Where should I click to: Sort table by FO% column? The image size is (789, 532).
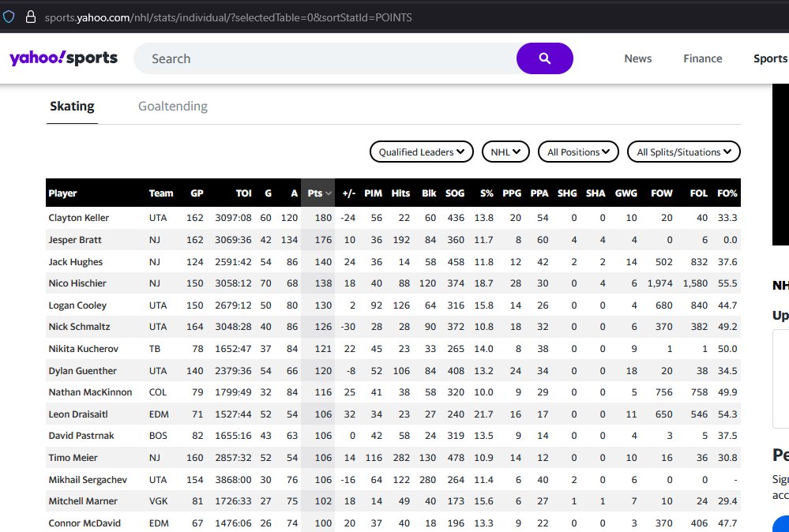(x=727, y=193)
